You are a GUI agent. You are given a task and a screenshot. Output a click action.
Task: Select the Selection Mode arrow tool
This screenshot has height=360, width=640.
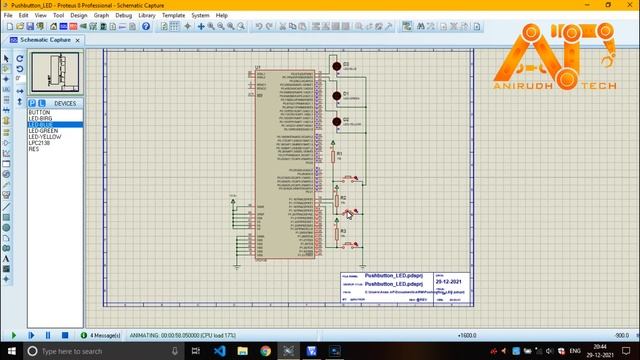[x=6, y=59]
